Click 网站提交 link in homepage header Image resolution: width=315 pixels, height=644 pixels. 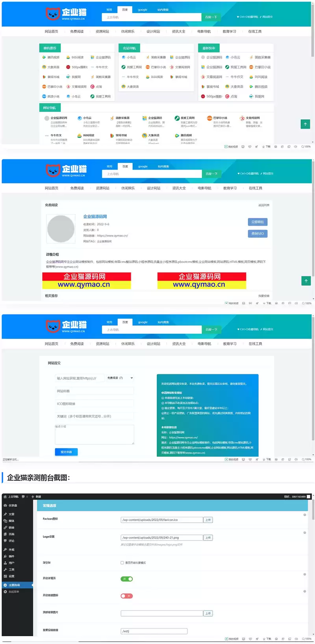(x=267, y=17)
